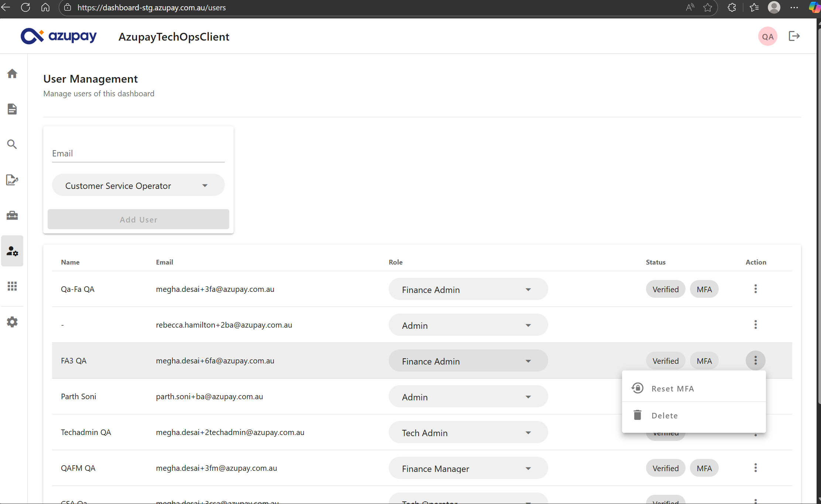
Task: Open Tech Admin role dropdown
Action: [x=468, y=432]
